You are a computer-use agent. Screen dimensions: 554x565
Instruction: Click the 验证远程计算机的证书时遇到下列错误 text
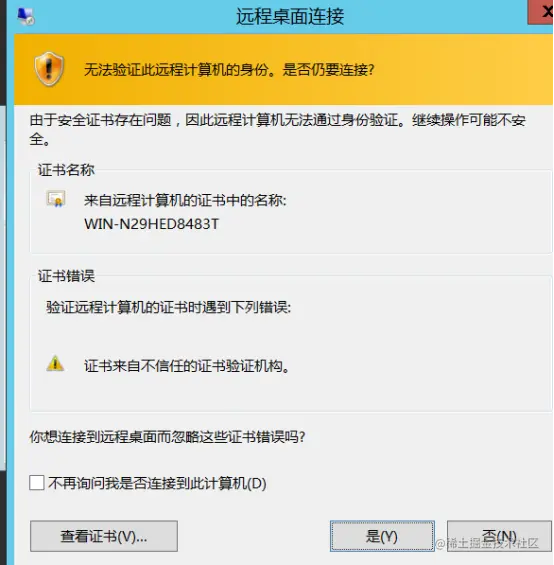168,307
